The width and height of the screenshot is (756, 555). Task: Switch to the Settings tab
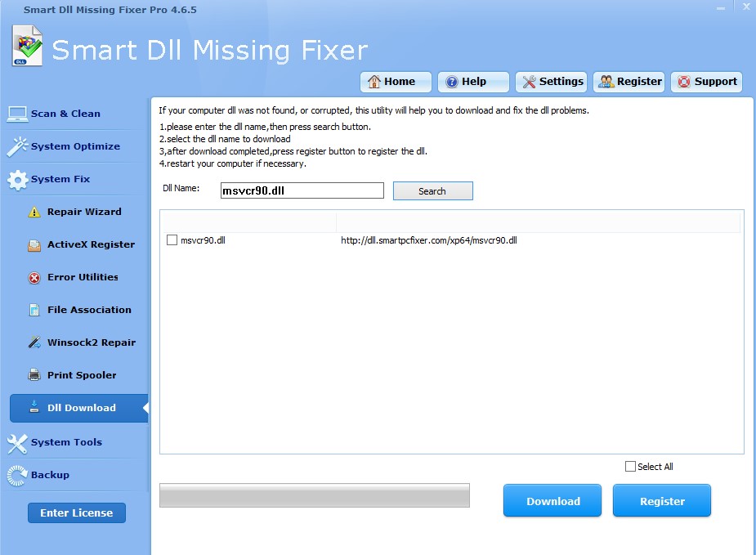pyautogui.click(x=551, y=81)
